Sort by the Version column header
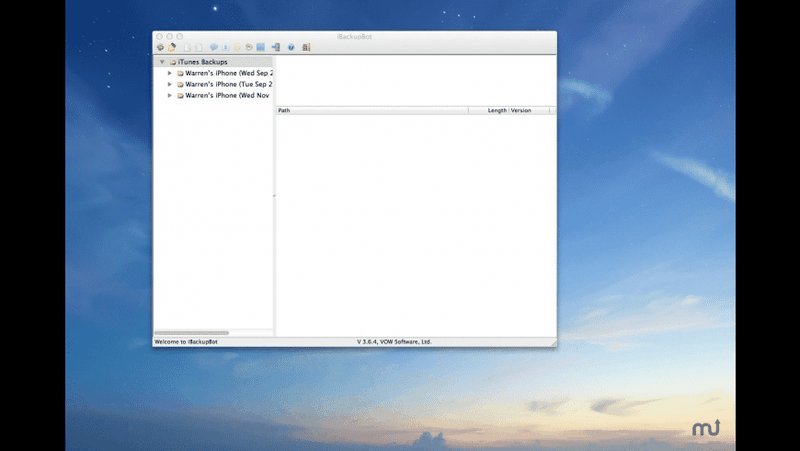Screen dimensions: 800x451 tap(529, 110)
